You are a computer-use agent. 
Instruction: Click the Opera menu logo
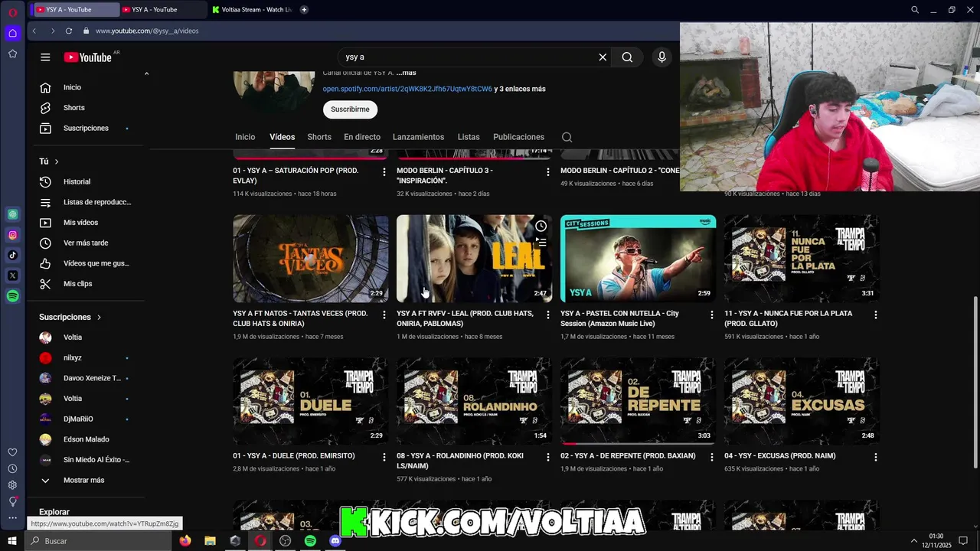point(12,11)
